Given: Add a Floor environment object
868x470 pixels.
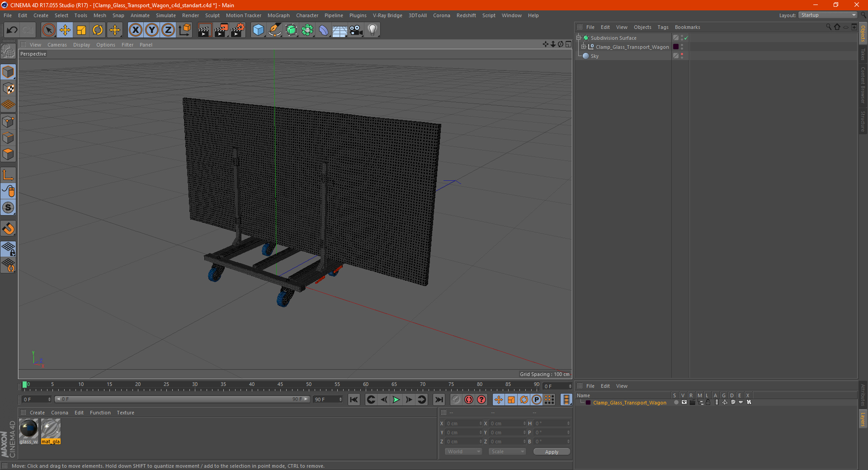Looking at the screenshot, I should coord(340,30).
